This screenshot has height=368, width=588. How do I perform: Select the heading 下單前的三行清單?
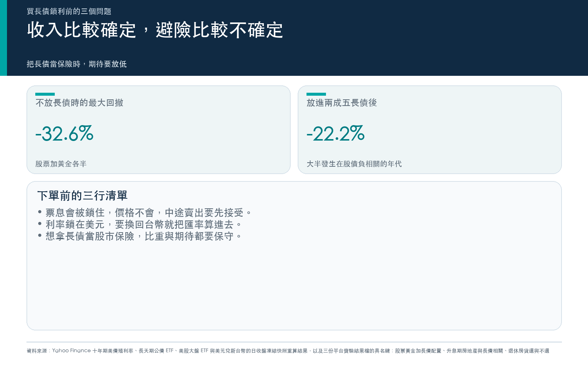(x=82, y=195)
